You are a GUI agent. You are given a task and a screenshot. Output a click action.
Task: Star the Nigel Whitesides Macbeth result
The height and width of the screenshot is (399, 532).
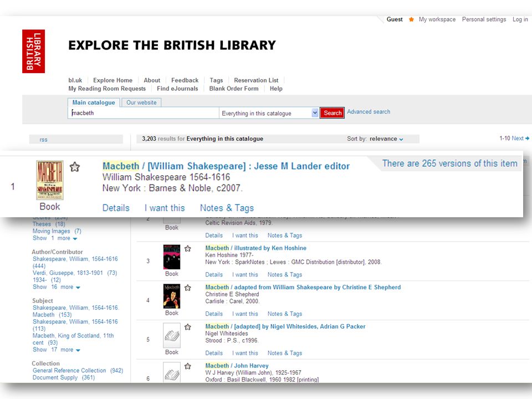pos(188,327)
